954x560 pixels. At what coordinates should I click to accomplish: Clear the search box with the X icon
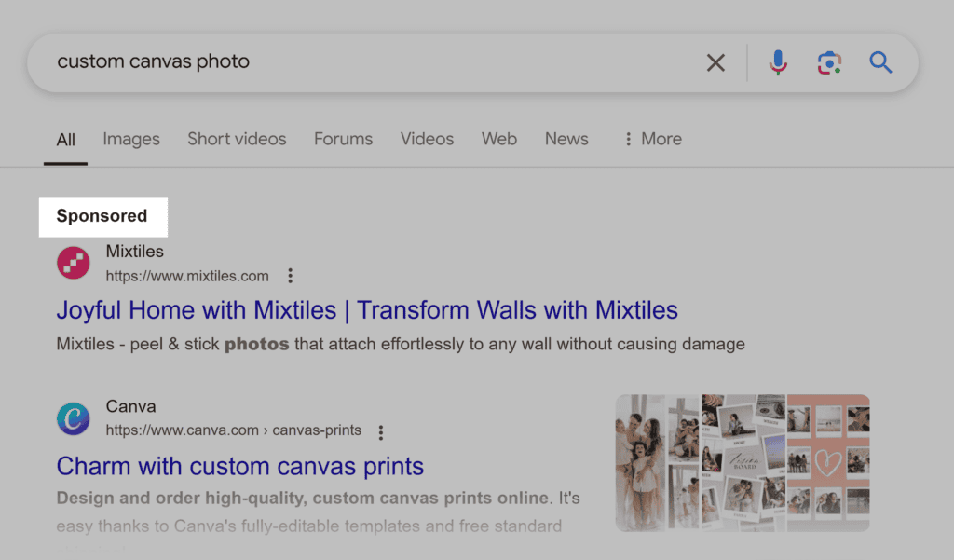(x=715, y=62)
